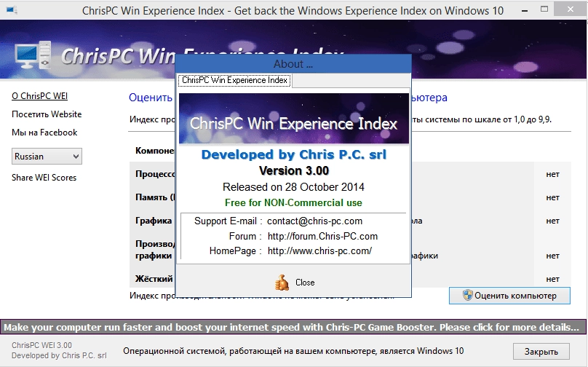Click the Chris-PC Game Booster ad banner
Screen dimensions: 588x367
point(293,327)
